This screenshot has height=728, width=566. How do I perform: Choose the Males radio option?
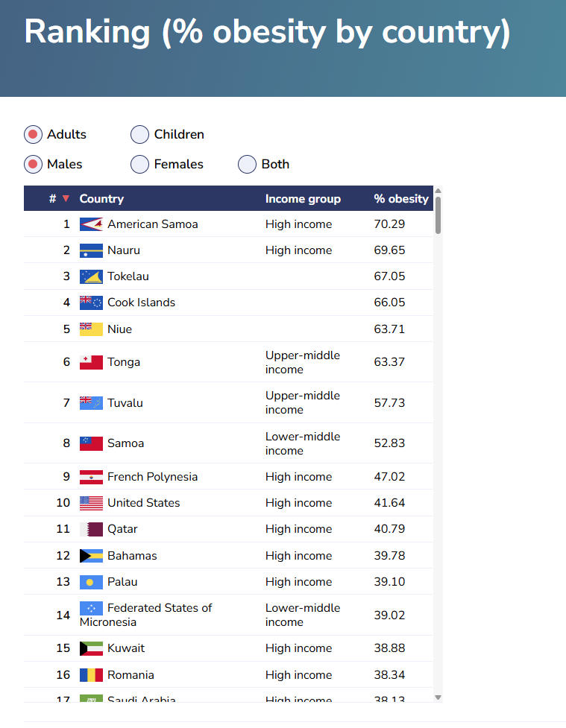[x=33, y=165]
